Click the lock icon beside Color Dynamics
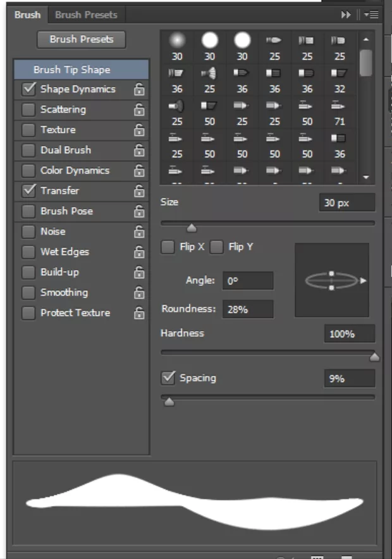This screenshot has height=559, width=392. tap(139, 171)
